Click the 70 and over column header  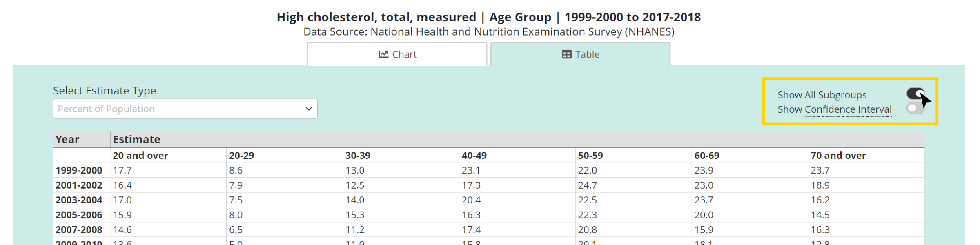click(x=838, y=156)
